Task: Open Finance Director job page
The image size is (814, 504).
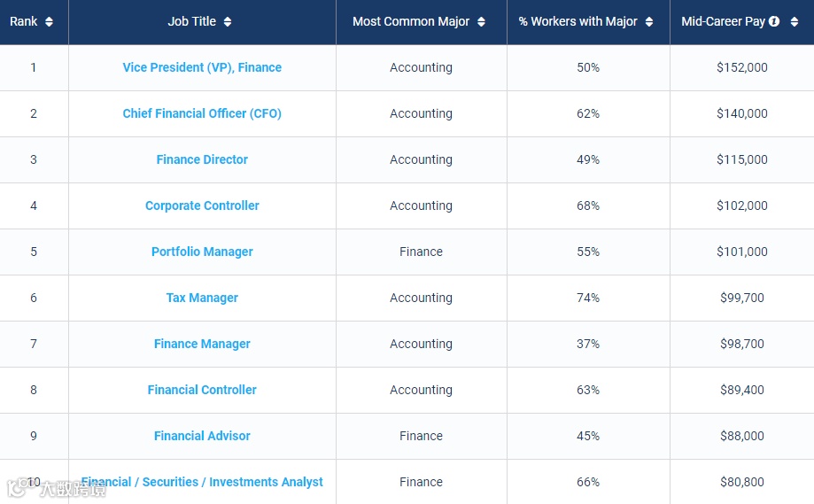Action: 202,159
